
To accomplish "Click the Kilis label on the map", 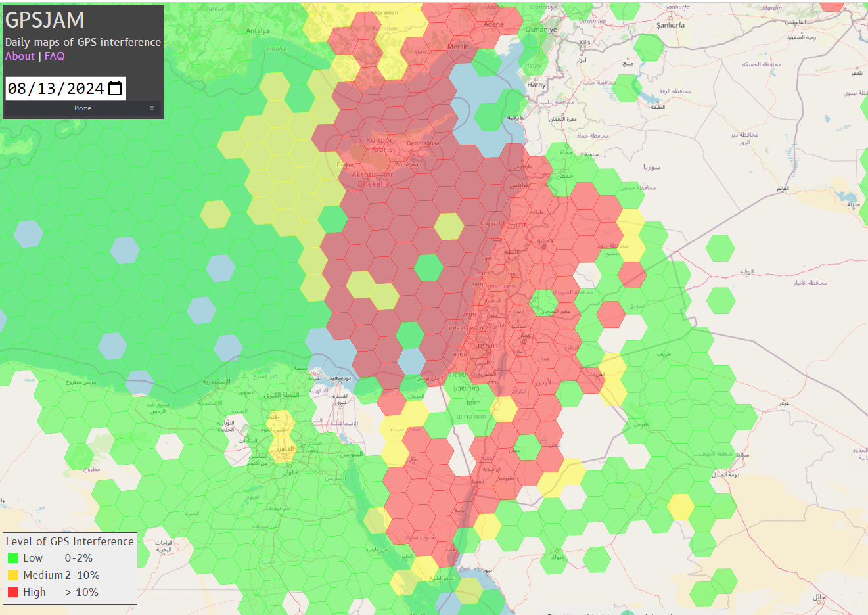I will (x=585, y=42).
